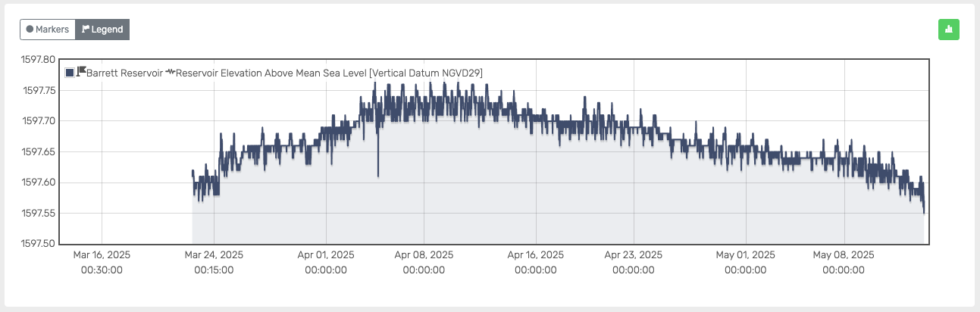The height and width of the screenshot is (312, 980).
Task: Toggle the Legend display button
Action: pos(102,30)
